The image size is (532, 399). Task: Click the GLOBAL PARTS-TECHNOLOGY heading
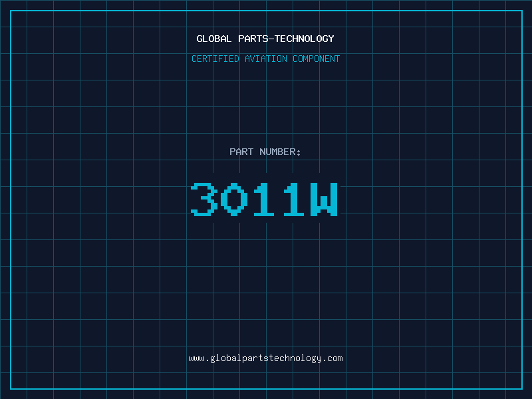pos(265,39)
